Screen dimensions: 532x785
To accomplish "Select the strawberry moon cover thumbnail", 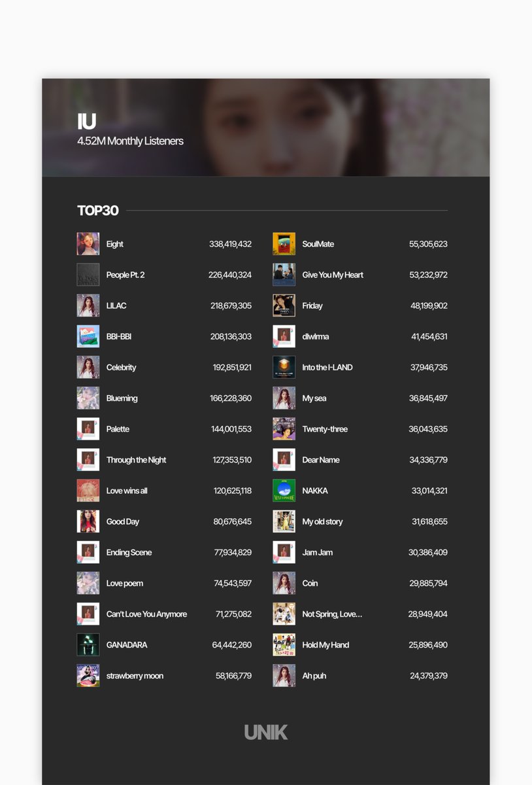I will coord(88,676).
